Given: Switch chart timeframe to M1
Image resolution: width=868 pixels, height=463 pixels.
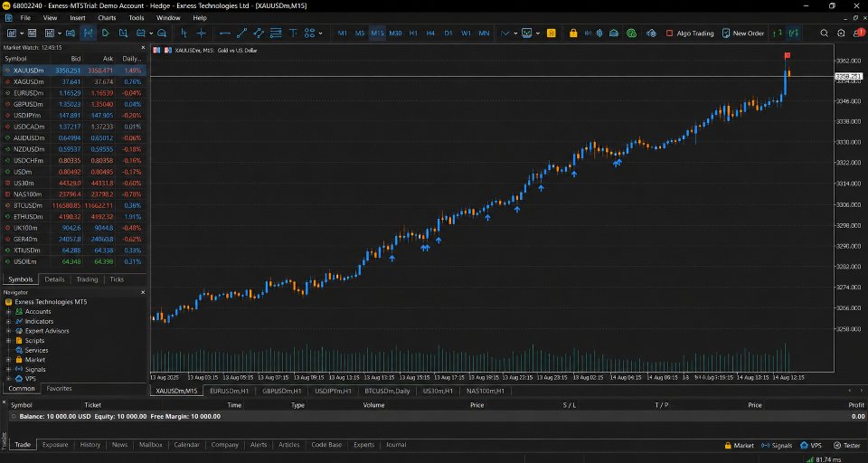Looking at the screenshot, I should (x=342, y=33).
